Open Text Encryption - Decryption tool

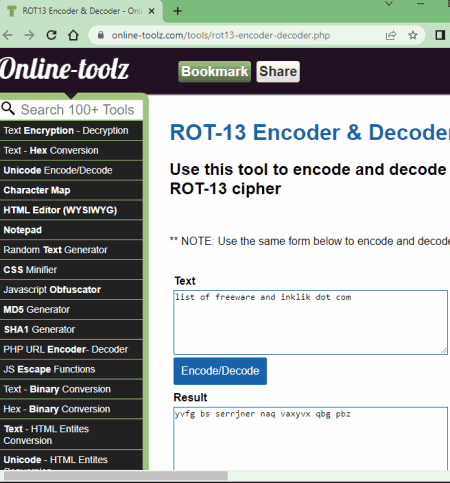71,130
